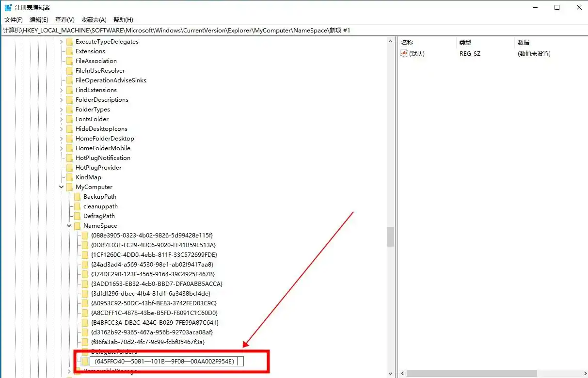The height and width of the screenshot is (378, 588).
Task: Select the highlighted 新项 #1 registry key
Action: coord(165,361)
